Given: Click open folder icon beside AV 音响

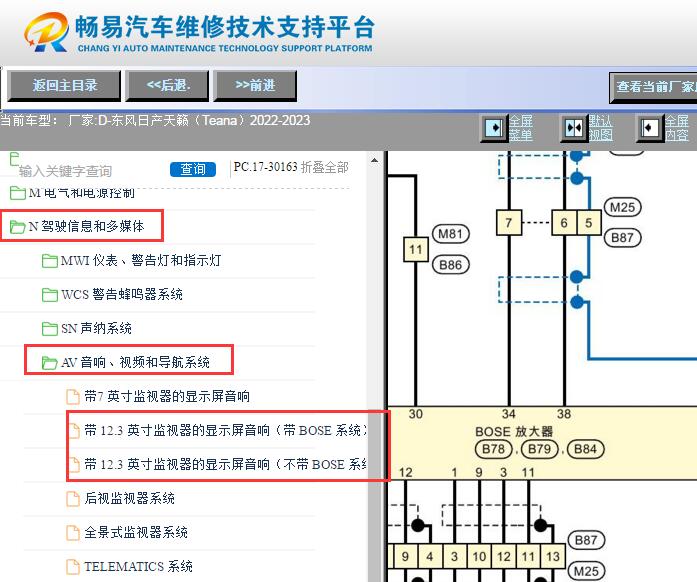Looking at the screenshot, I should (49, 363).
